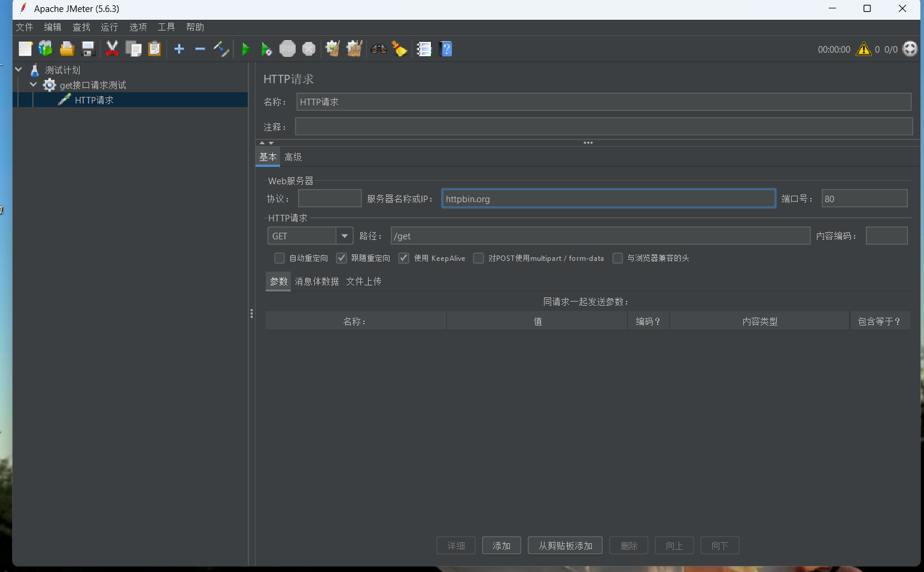Click the 从剪贴板添加 button

point(565,546)
